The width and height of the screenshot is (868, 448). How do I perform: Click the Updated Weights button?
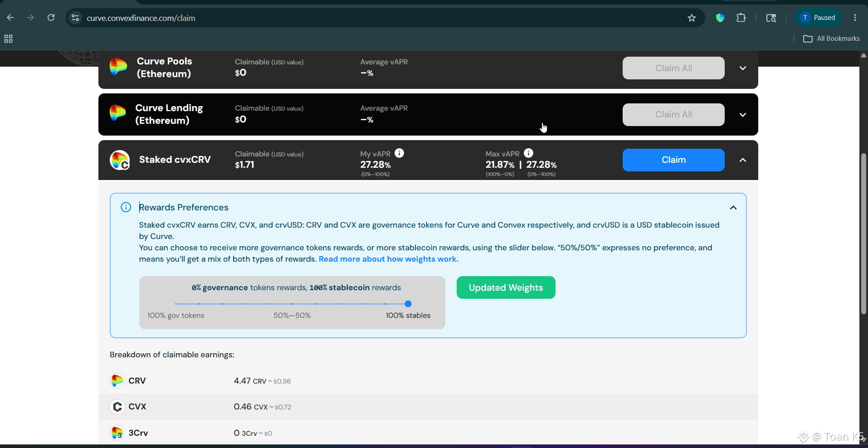(x=506, y=287)
